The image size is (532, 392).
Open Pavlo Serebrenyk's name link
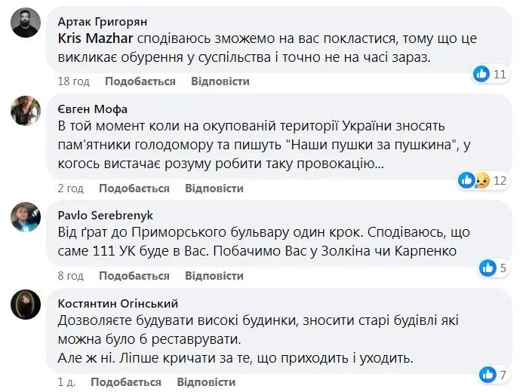tap(105, 215)
